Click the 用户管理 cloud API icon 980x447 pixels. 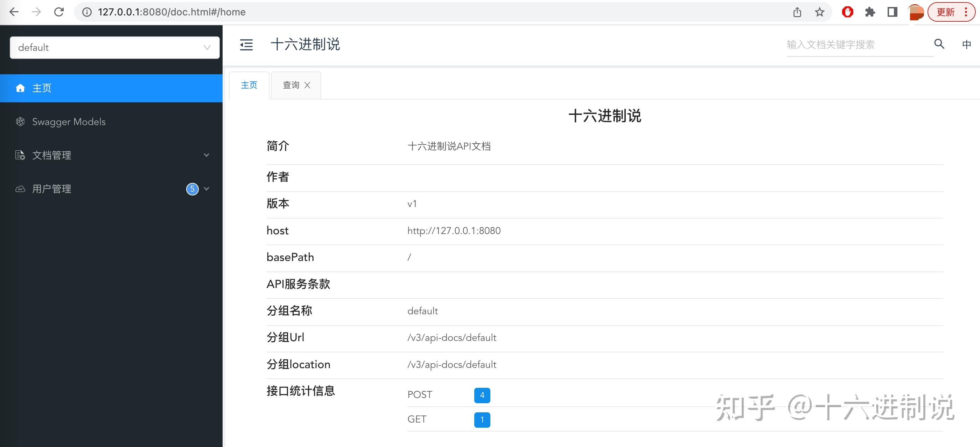click(x=20, y=189)
